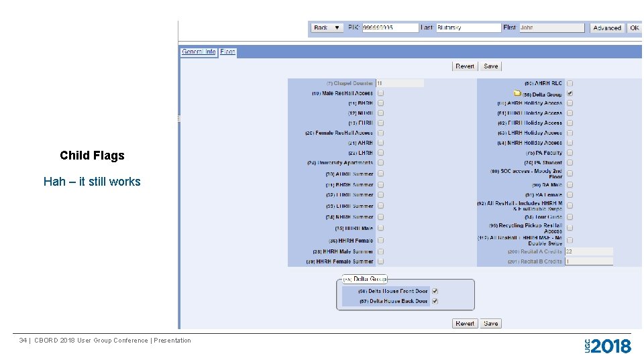Open the Back dropdown arrow
This screenshot has width=644, height=362.
(337, 27)
